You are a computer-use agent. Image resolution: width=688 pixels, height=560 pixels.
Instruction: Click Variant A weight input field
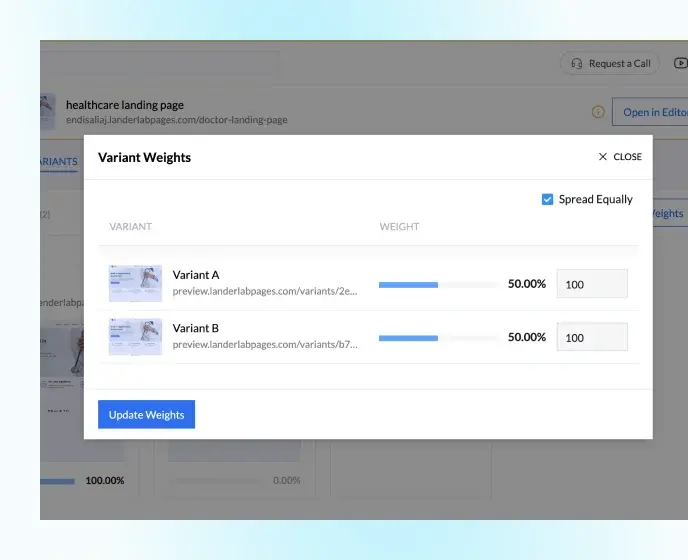591,284
